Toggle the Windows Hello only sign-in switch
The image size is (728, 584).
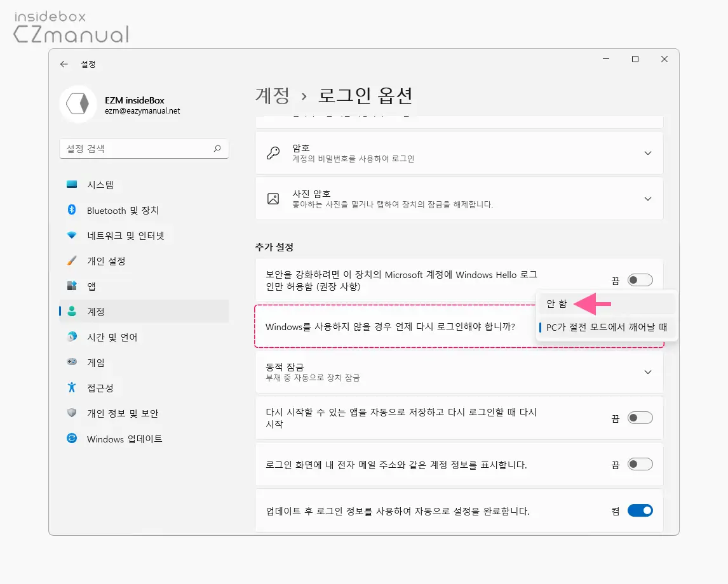tap(640, 280)
